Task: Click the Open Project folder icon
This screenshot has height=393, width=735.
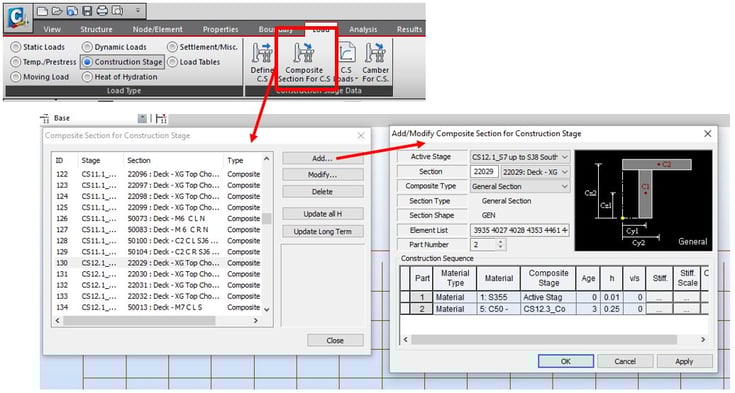Action: [57, 10]
